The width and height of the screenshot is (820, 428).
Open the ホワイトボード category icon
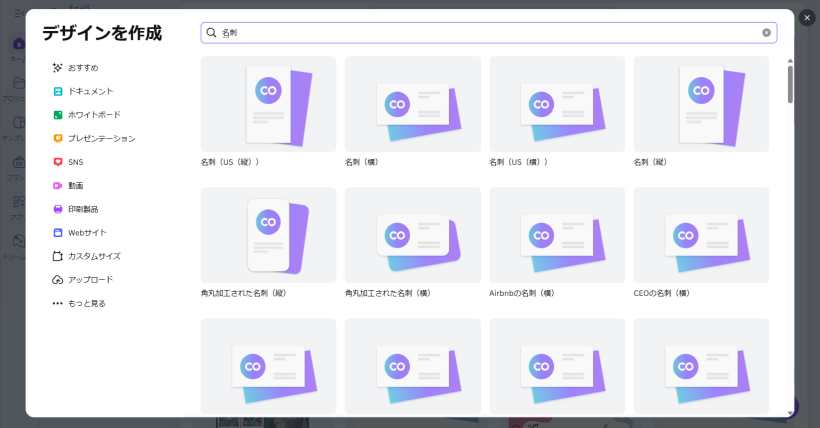coord(58,115)
